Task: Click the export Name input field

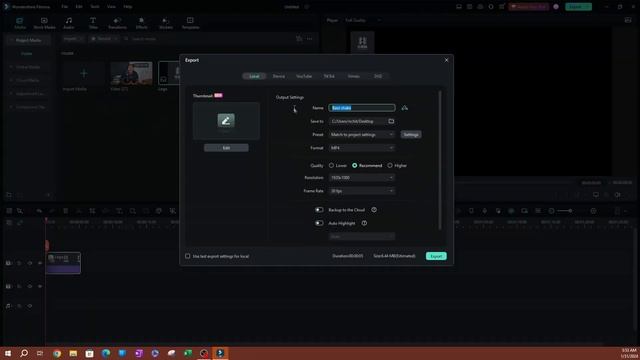Action: coord(362,108)
